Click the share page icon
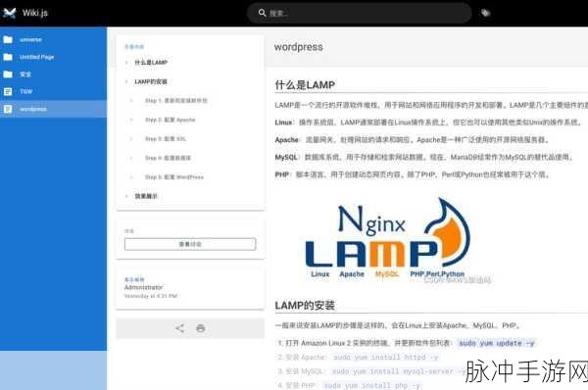This screenshot has width=588, height=390. (179, 328)
